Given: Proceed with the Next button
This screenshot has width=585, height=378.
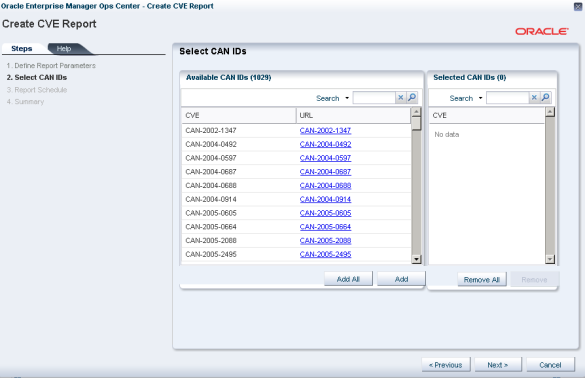Looking at the screenshot, I should [x=498, y=365].
